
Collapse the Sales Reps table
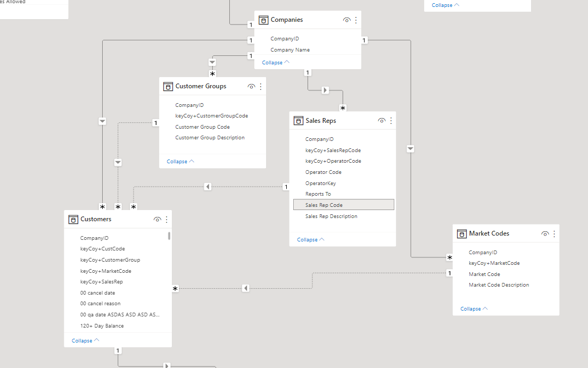[311, 239]
